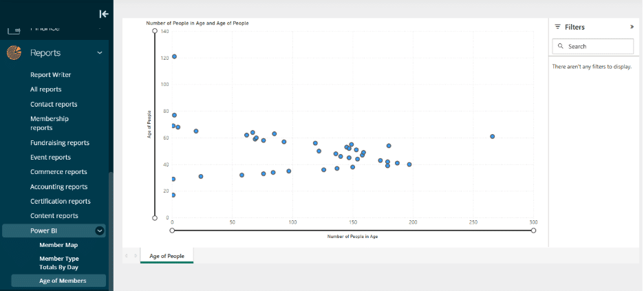Click the top handle of vertical zoom slider
Screen dimensions: 644x291
coord(155,32)
